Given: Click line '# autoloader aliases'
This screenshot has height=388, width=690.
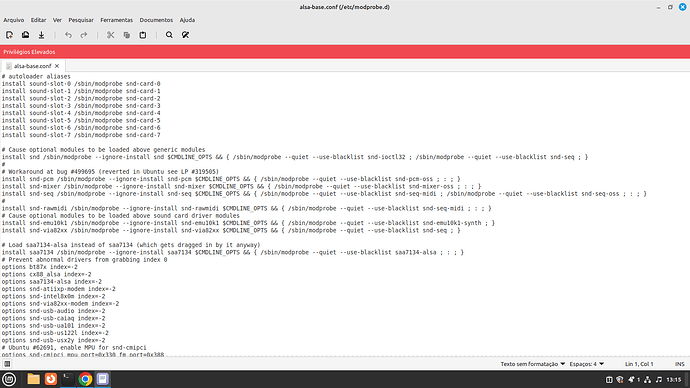Looking at the screenshot, I should tap(36, 76).
